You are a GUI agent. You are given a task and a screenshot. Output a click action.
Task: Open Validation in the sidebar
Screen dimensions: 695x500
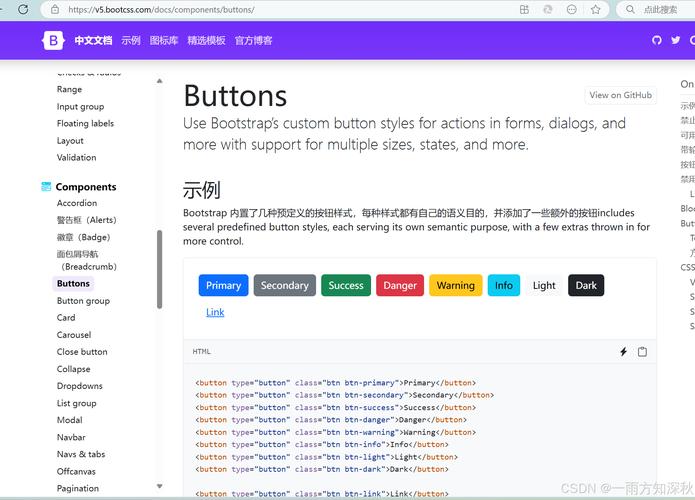(x=76, y=158)
